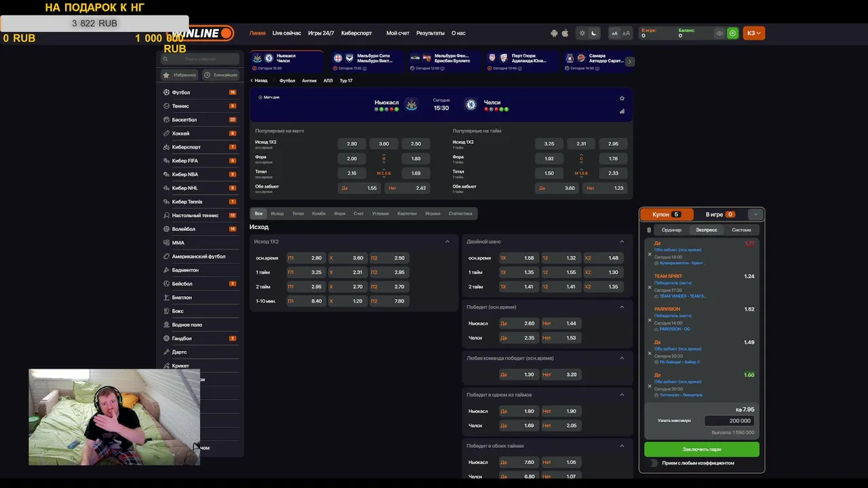Viewport: 868px width, 488px height.
Task: Select Настольный теннис in sidebar
Action: tap(199, 216)
